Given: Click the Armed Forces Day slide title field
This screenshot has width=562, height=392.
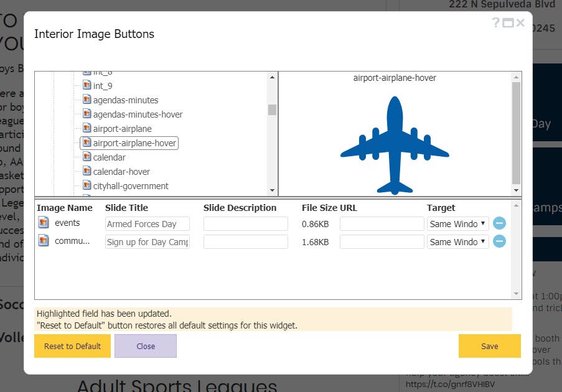Looking at the screenshot, I should [147, 224].
